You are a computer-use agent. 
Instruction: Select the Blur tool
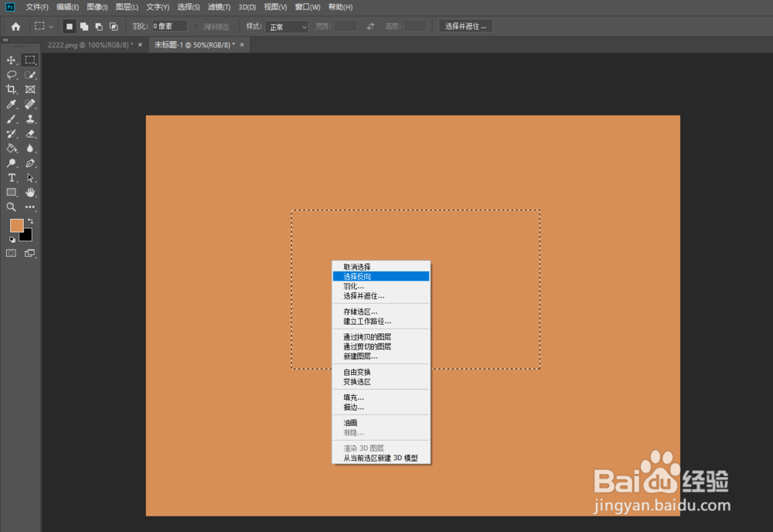tap(30, 148)
